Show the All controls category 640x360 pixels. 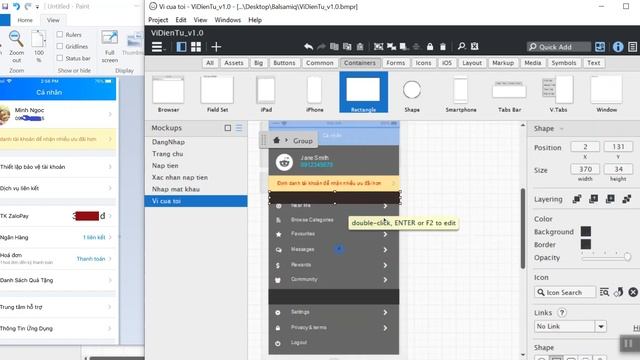coord(210,63)
